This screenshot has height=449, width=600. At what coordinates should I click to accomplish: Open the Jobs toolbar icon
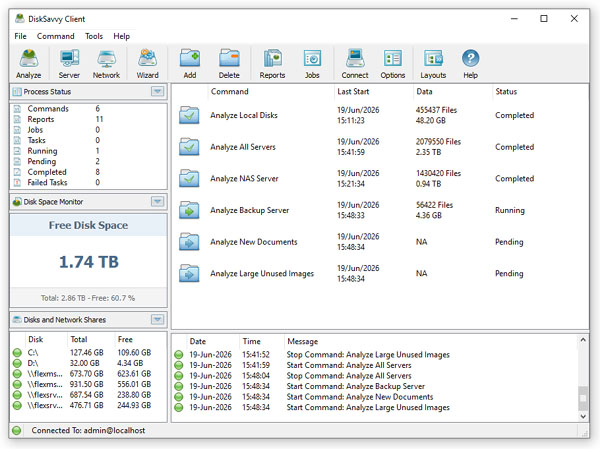coord(312,64)
